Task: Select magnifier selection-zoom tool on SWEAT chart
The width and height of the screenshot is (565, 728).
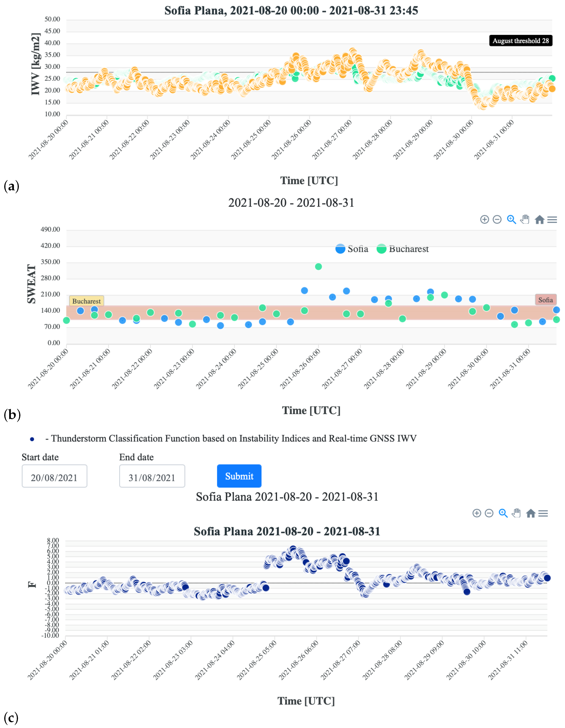Action: coord(511,219)
